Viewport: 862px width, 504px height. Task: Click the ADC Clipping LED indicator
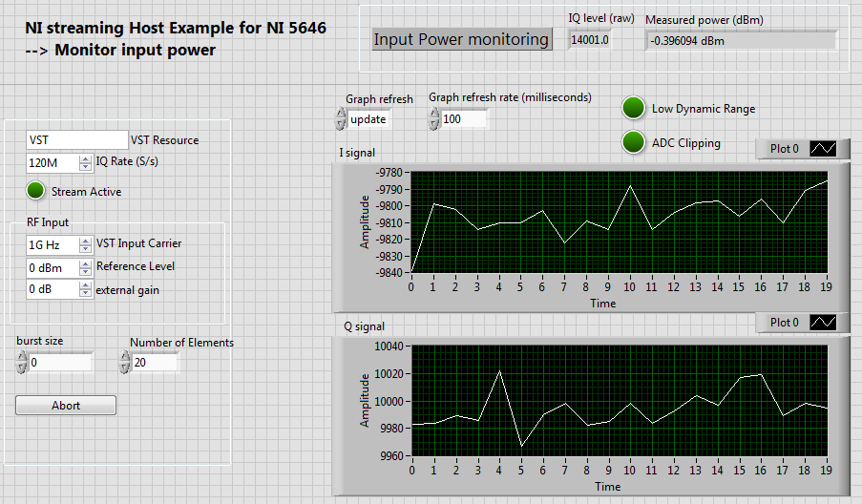(x=633, y=142)
